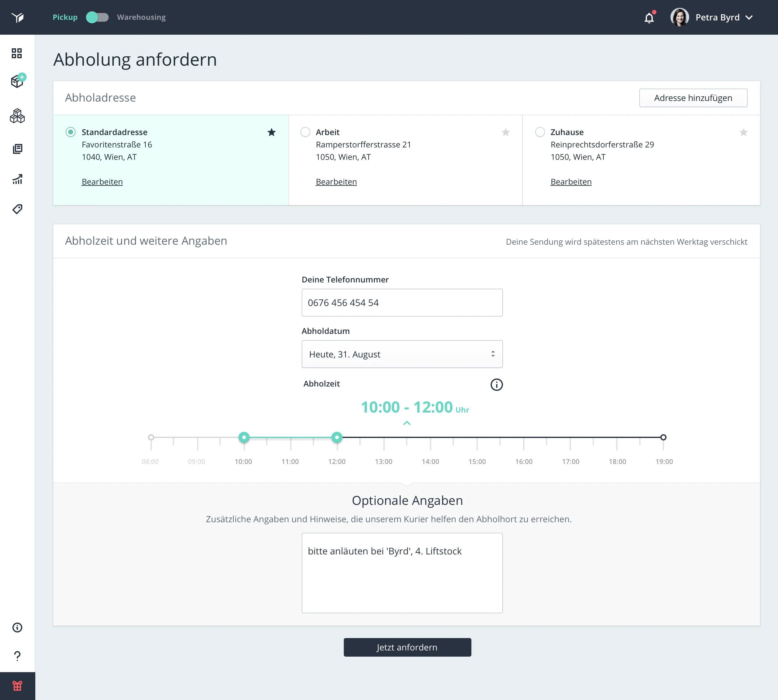Select the Arbeit address radio button
The width and height of the screenshot is (778, 700).
pos(305,132)
